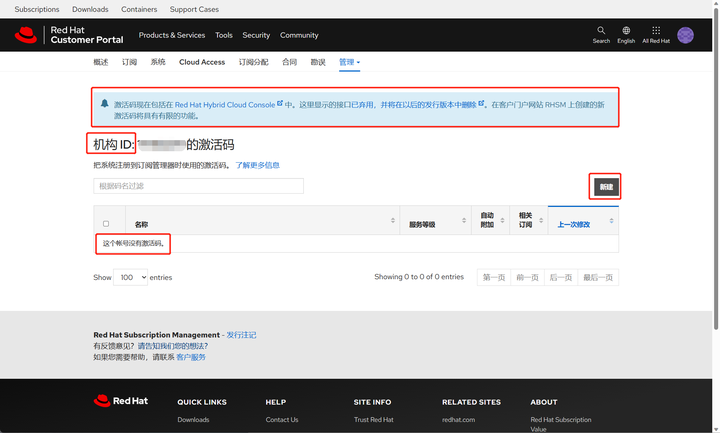The image size is (720, 433).
Task: Switch to the 概述 tab
Action: [101, 62]
